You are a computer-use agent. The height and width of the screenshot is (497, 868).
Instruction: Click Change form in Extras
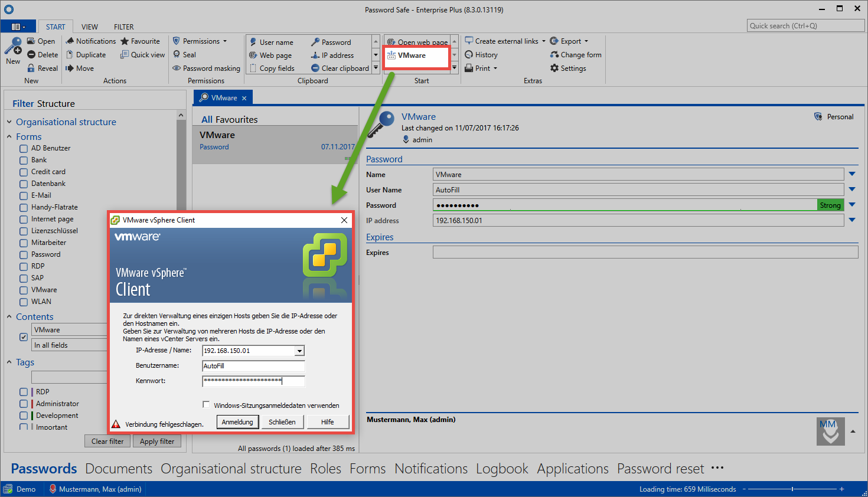[576, 55]
